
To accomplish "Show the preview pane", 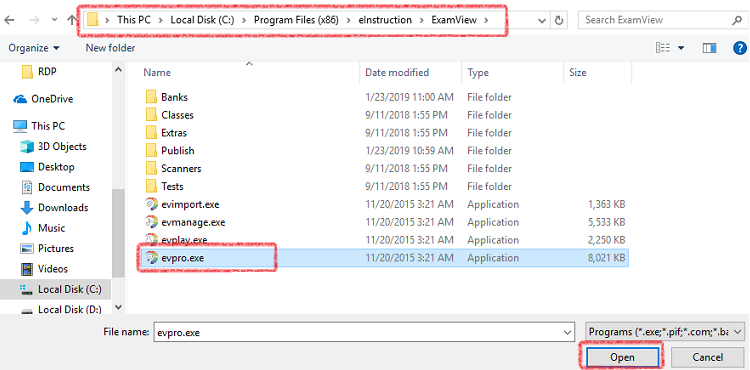I will pyautogui.click(x=709, y=48).
